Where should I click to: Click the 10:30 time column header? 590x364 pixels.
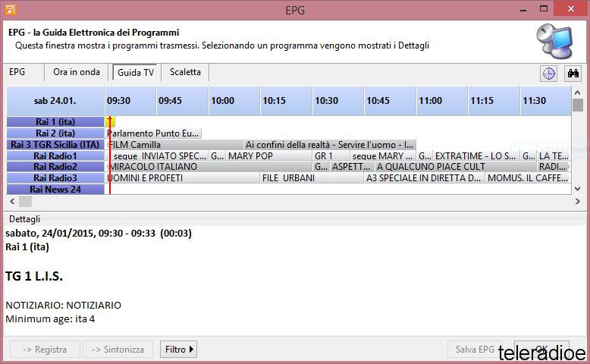pyautogui.click(x=338, y=101)
